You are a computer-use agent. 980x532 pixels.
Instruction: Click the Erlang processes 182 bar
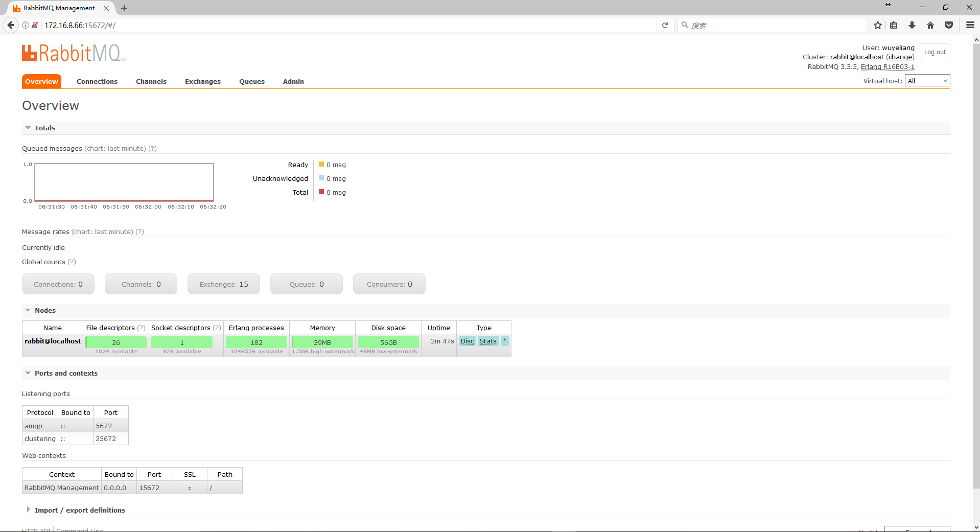click(256, 342)
